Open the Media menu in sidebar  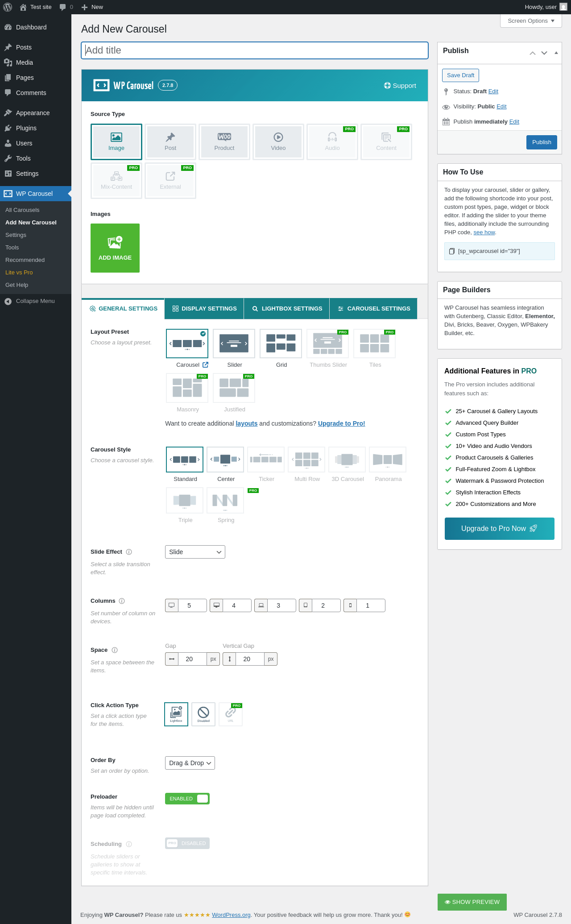36,62
